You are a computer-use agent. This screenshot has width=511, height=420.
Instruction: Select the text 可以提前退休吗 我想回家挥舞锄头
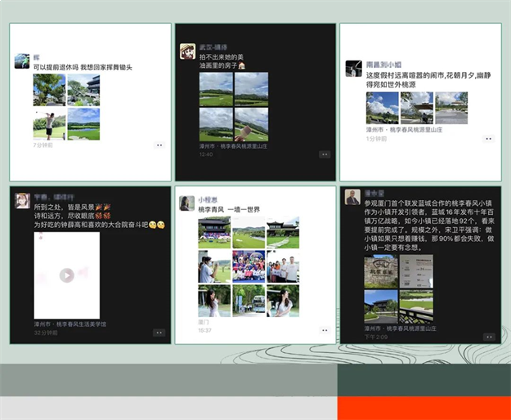click(x=83, y=67)
